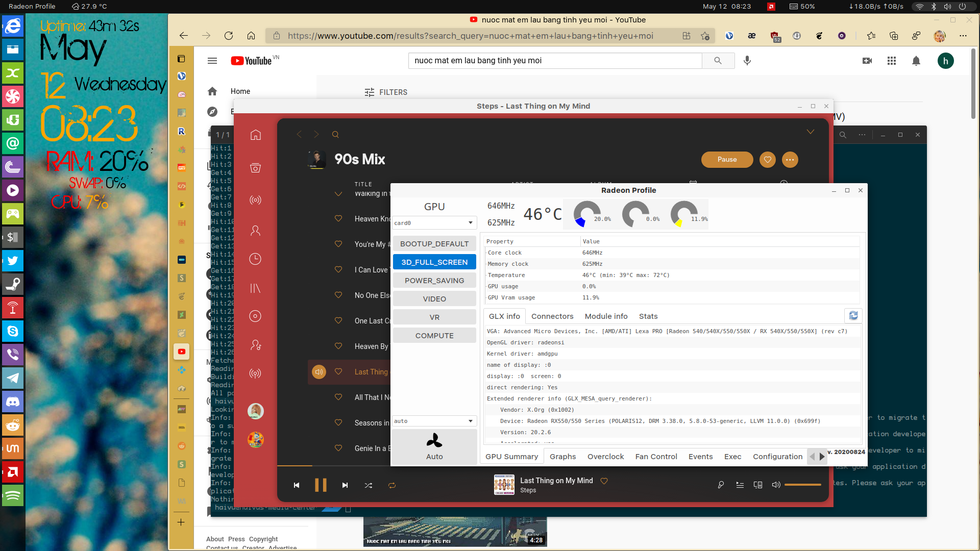
Task: Launch Twitter from the dock
Action: [x=13, y=261]
